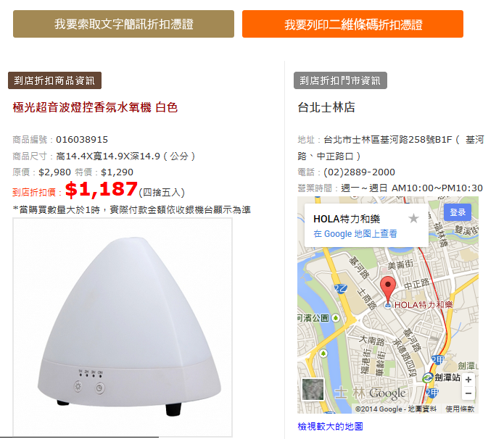The image size is (504, 439).
Task: Click the 河濱公園 park tree icon
Action: coord(336,318)
